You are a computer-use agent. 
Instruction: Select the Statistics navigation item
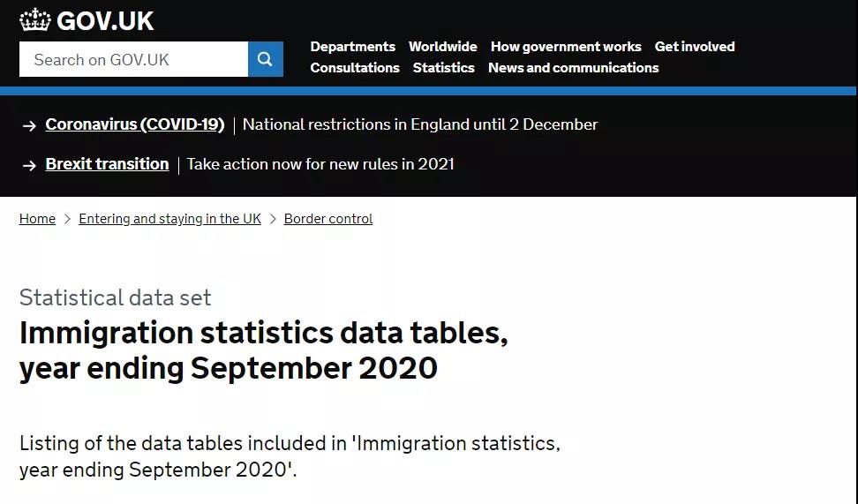coord(443,68)
